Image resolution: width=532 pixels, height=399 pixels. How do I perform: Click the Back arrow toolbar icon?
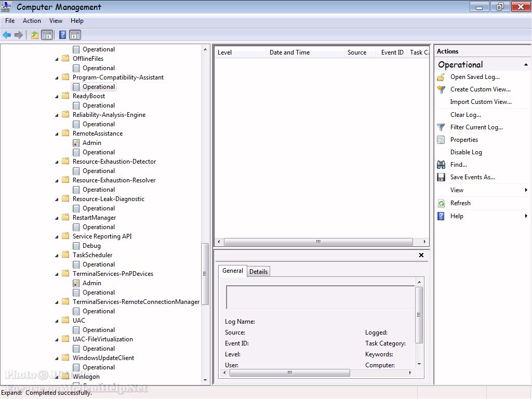tap(7, 35)
